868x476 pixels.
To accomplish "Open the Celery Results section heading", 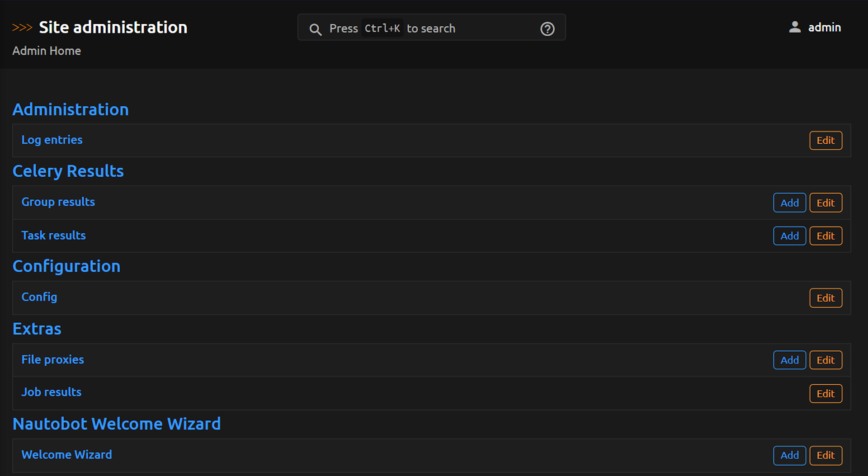I will pyautogui.click(x=68, y=171).
